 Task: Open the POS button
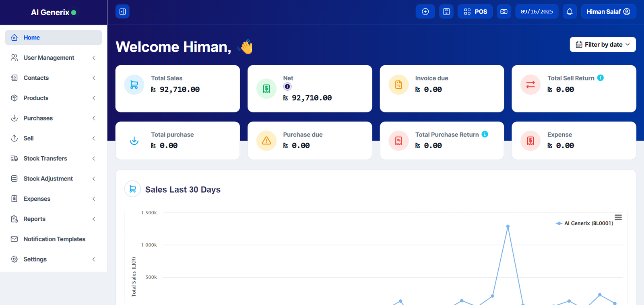(x=475, y=12)
